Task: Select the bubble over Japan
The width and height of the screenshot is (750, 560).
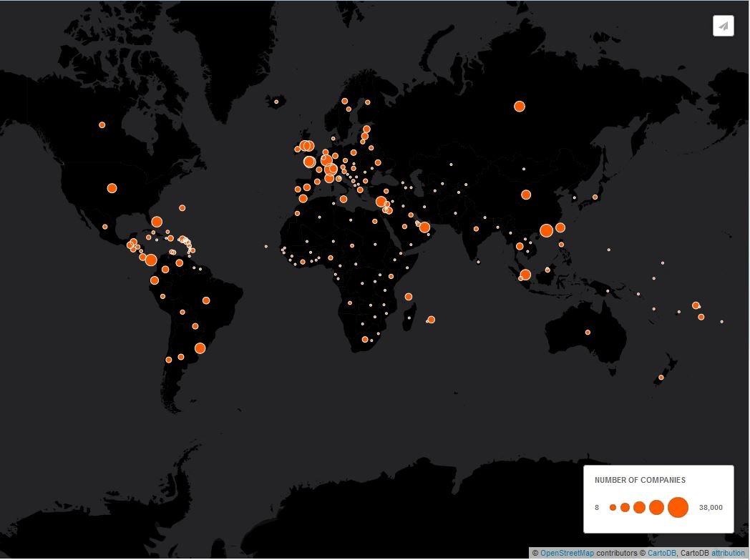Action: point(595,197)
